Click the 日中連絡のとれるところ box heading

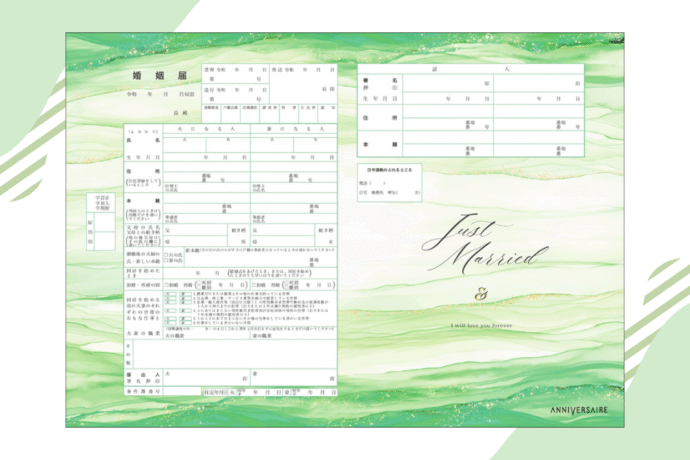click(x=389, y=170)
